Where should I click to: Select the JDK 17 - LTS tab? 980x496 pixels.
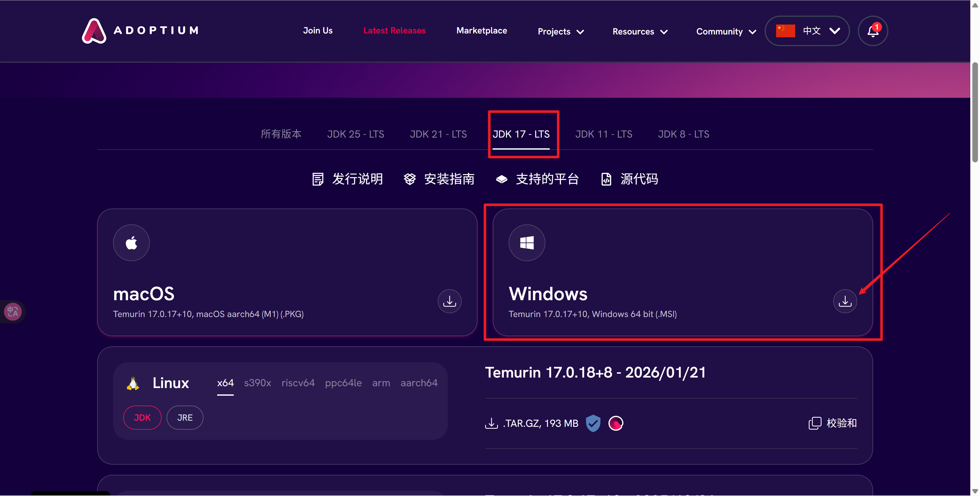tap(521, 134)
